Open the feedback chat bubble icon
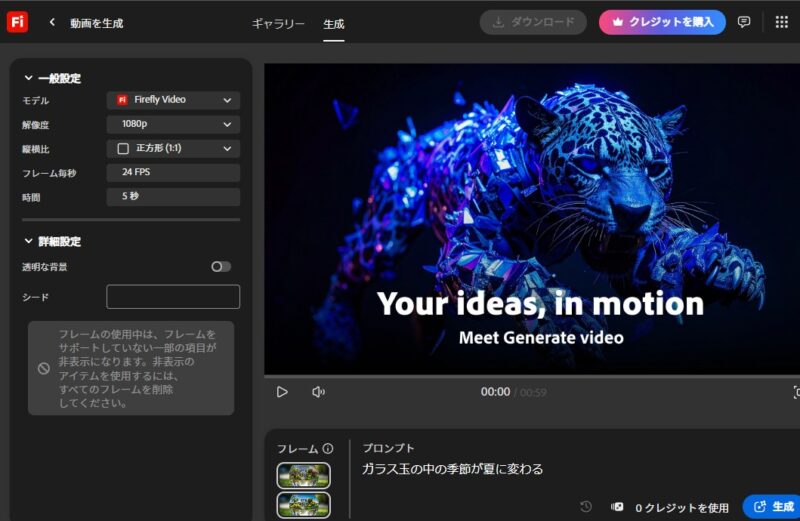Image resolution: width=800 pixels, height=521 pixels. coord(744,22)
